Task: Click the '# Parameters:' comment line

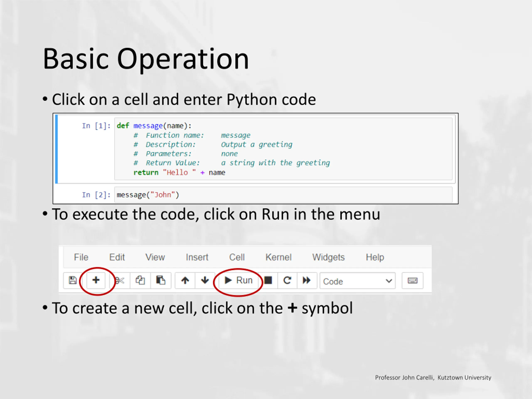Action: point(186,154)
